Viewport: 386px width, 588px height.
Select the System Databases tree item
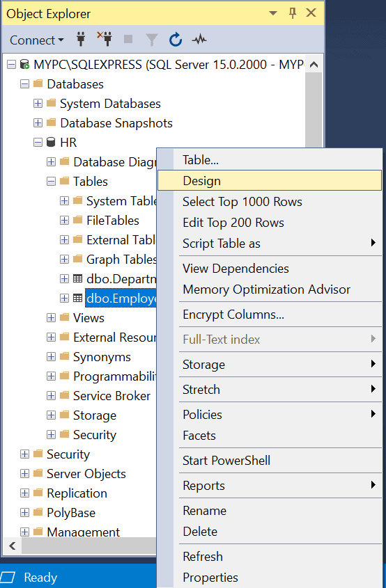point(110,104)
